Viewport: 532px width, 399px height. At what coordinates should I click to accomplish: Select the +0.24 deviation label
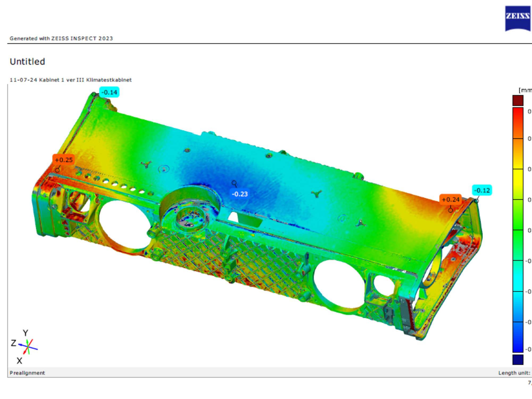click(x=451, y=200)
